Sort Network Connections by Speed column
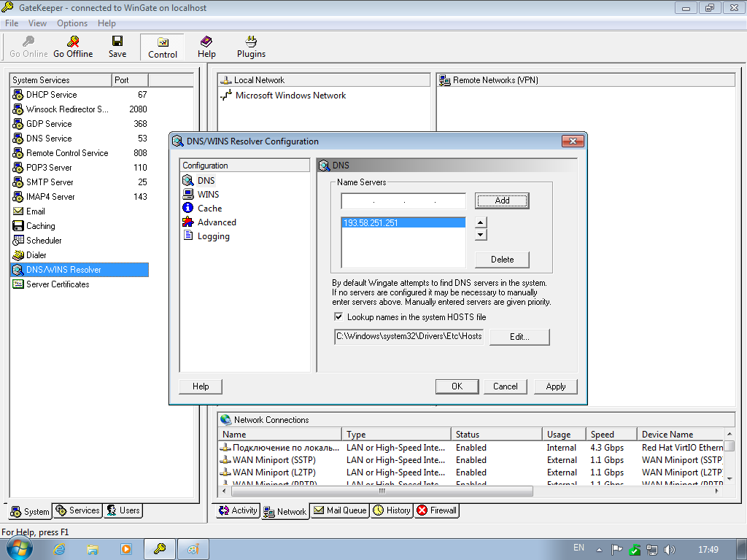This screenshot has height=560, width=747. click(612, 435)
